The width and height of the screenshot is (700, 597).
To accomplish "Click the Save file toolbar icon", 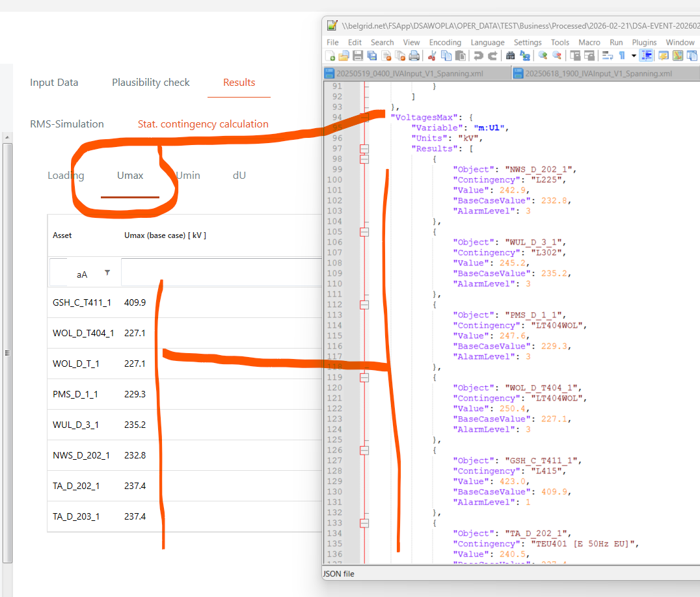I will 358,56.
